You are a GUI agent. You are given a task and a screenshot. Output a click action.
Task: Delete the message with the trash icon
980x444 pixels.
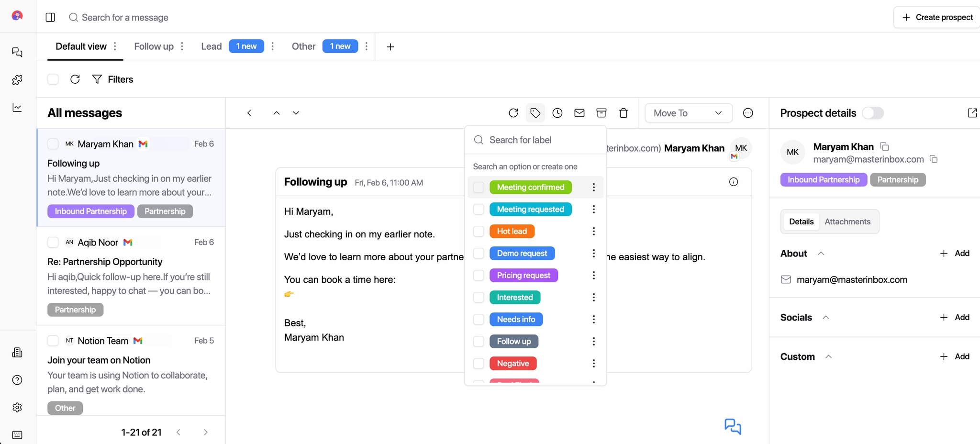(624, 113)
